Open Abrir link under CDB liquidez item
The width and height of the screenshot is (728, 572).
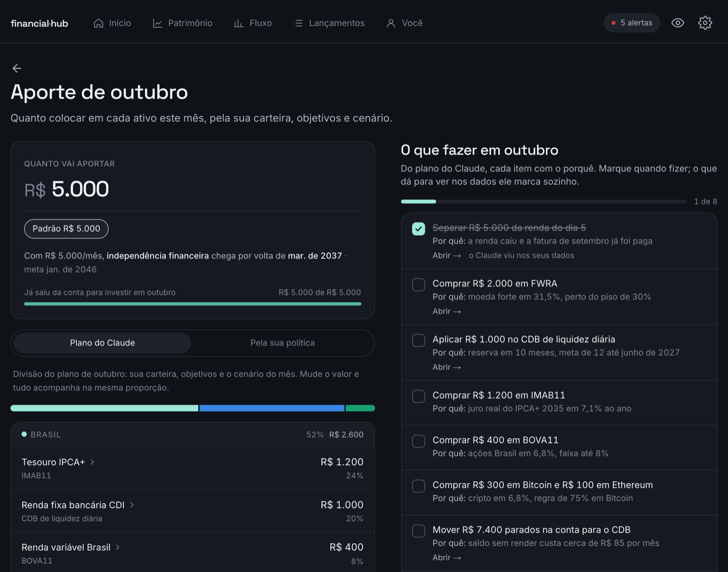447,367
